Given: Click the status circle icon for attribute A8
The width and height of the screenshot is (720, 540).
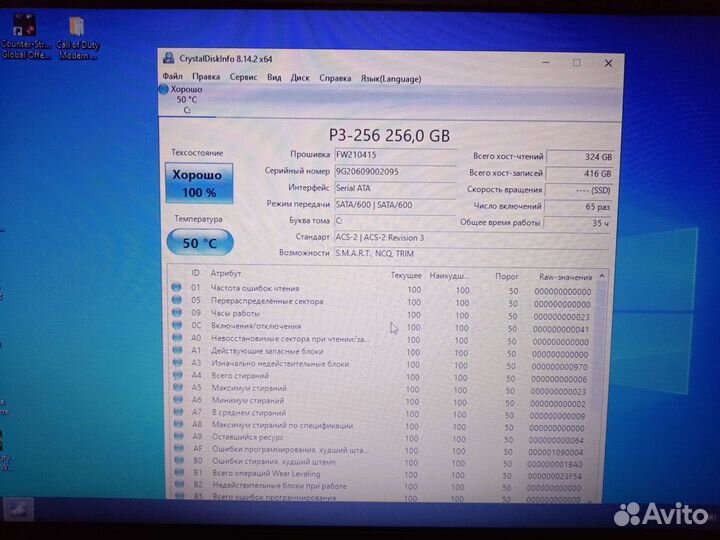Looking at the screenshot, I should (179, 424).
